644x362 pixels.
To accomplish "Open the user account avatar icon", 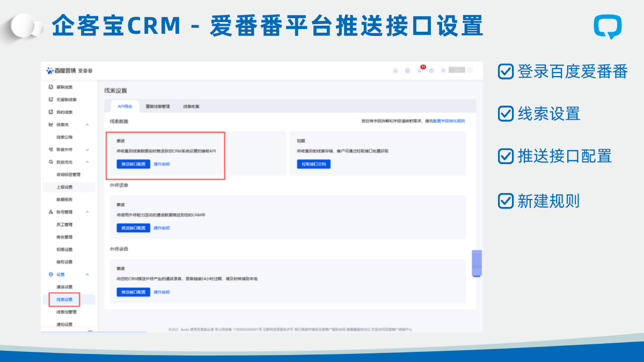I will [443, 70].
